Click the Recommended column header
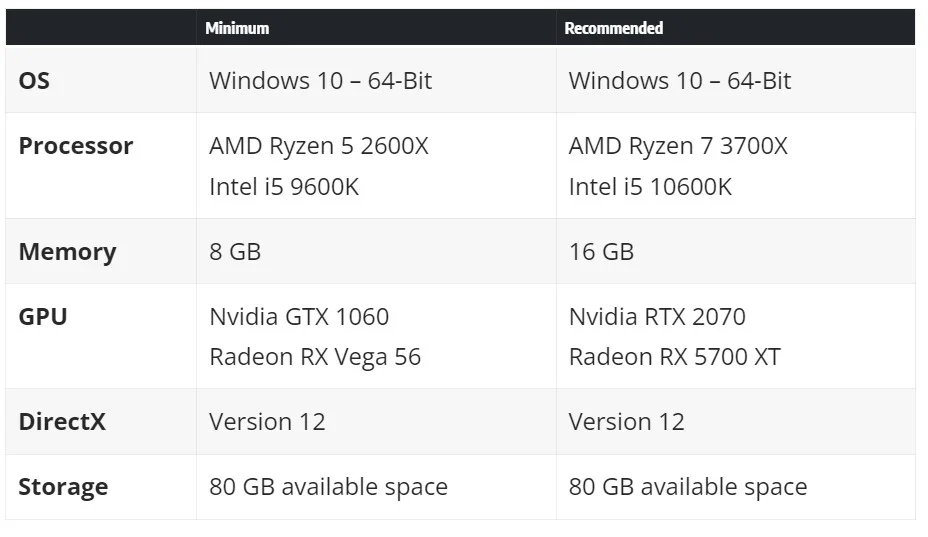Screen dimensions: 928x537 point(613,28)
